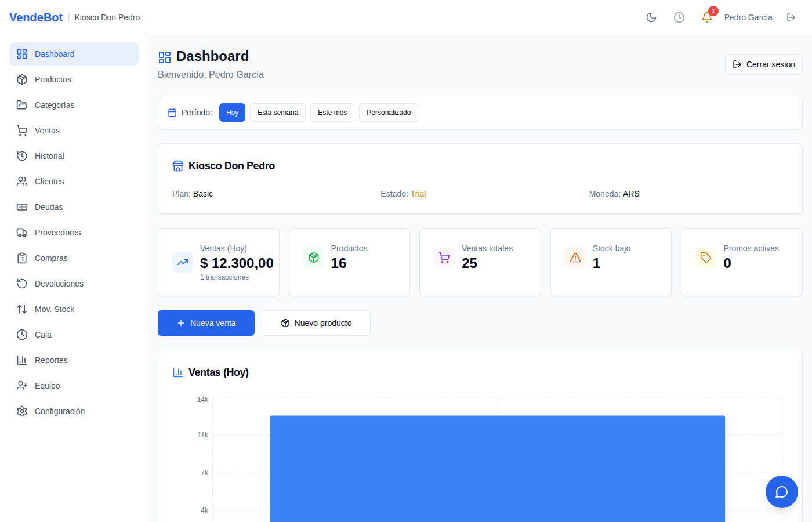The image size is (812, 522).
Task: Click the VendeBot logo link
Action: 36,17
